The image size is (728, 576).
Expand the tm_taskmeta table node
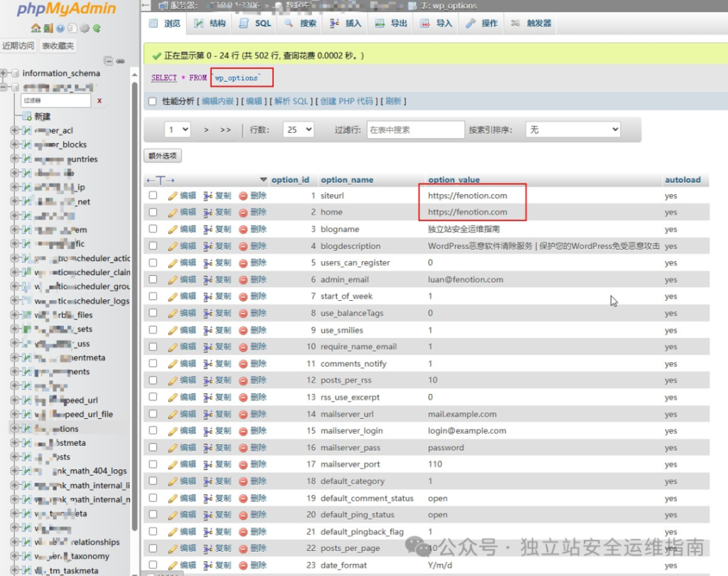point(14,570)
